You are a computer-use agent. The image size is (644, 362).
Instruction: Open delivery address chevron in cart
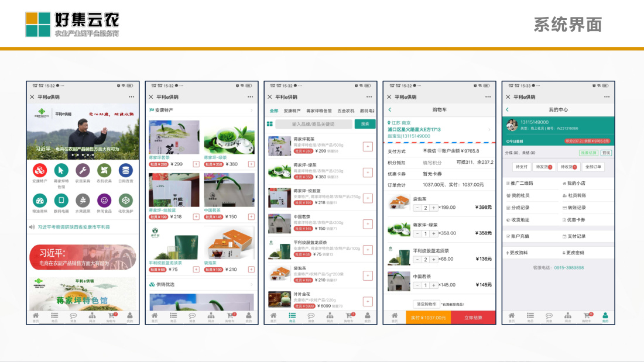[x=489, y=130]
